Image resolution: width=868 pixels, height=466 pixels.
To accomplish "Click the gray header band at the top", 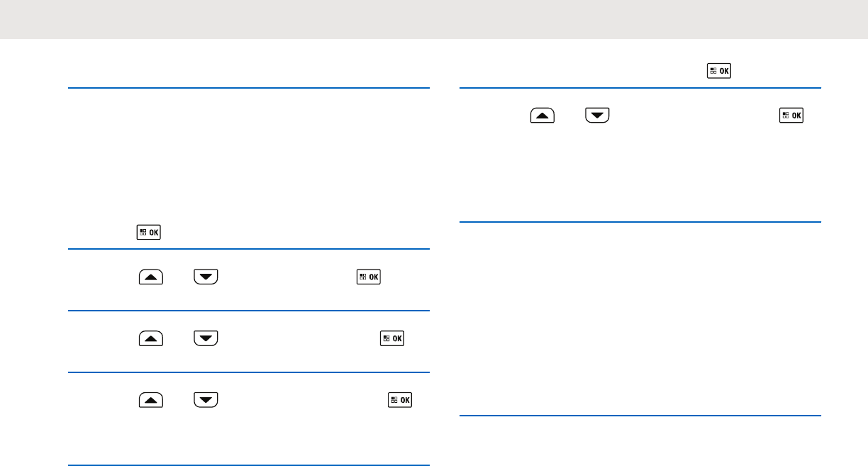I will [x=434, y=19].
